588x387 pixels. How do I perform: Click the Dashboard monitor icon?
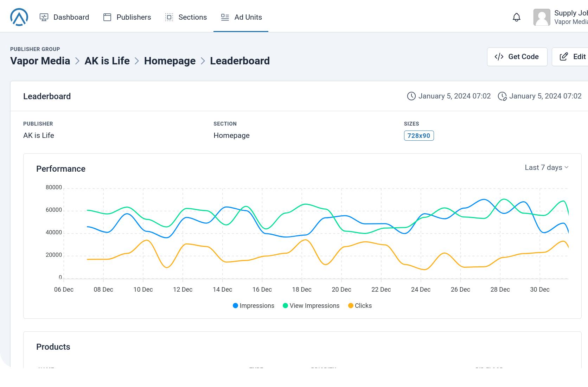44,17
